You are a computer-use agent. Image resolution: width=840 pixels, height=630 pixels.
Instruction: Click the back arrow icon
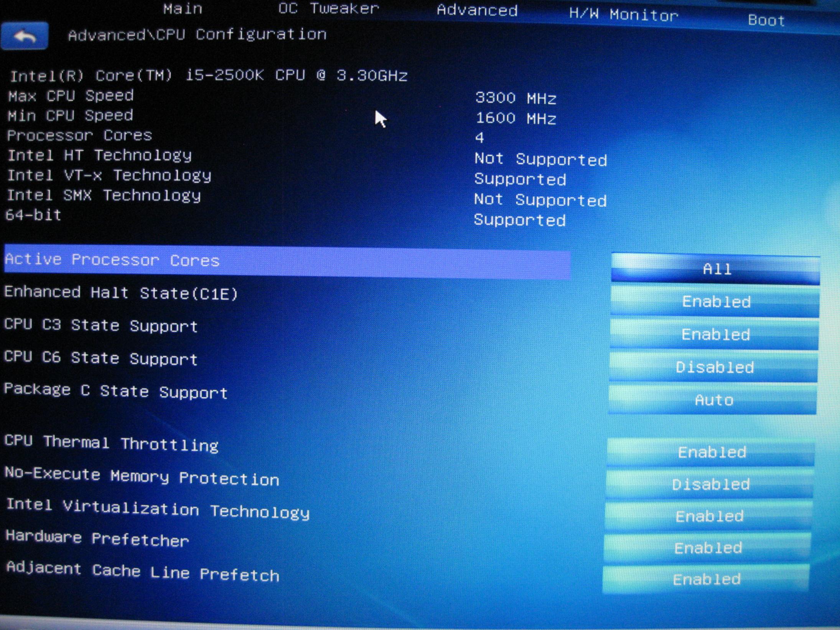click(x=25, y=36)
